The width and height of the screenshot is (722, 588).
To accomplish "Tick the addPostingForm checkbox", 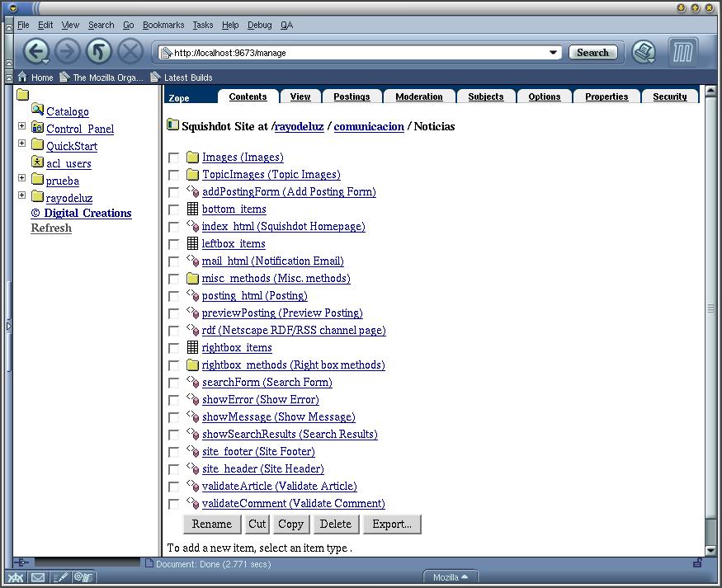I will tap(173, 192).
